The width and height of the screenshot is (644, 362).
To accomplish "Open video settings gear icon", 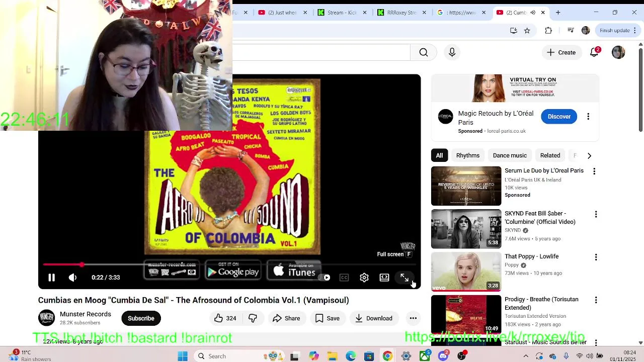I will click(364, 278).
